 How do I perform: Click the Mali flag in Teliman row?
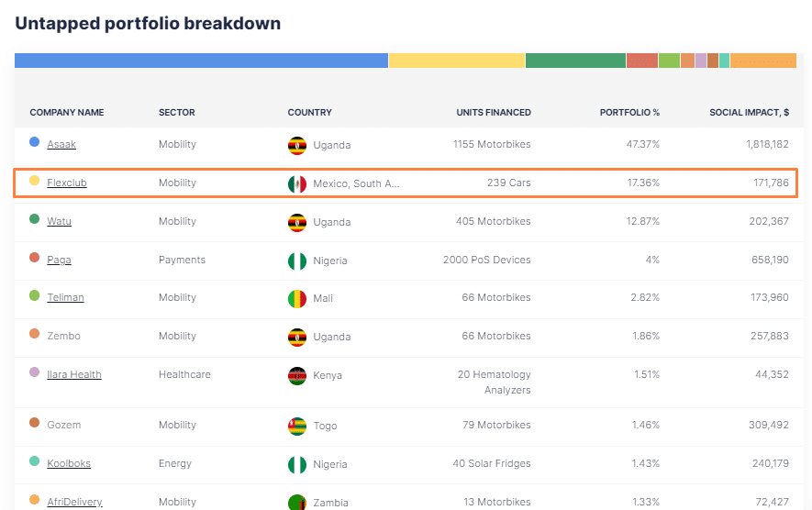coord(297,299)
